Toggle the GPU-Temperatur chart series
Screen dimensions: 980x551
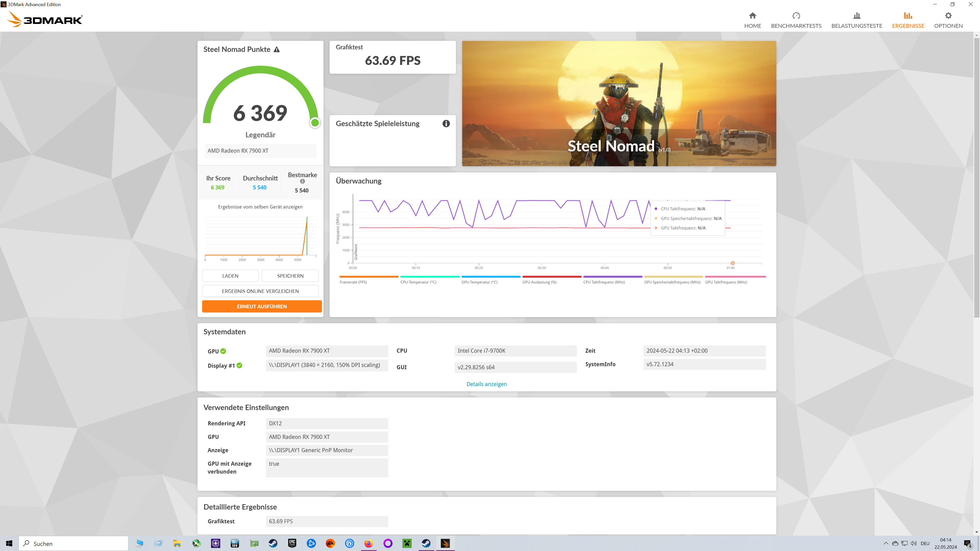point(479,282)
